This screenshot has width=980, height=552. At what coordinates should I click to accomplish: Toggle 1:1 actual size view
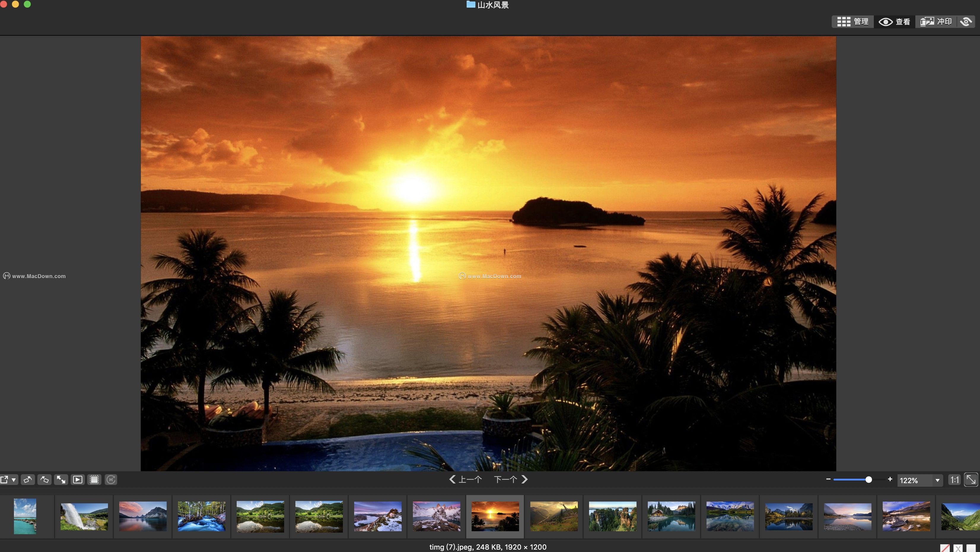pyautogui.click(x=954, y=480)
